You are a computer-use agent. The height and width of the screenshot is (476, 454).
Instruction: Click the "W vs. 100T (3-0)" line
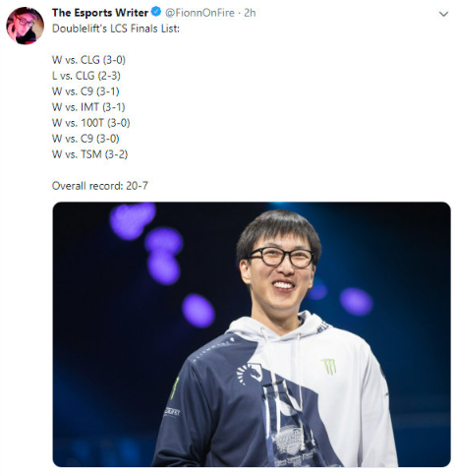pyautogui.click(x=91, y=123)
